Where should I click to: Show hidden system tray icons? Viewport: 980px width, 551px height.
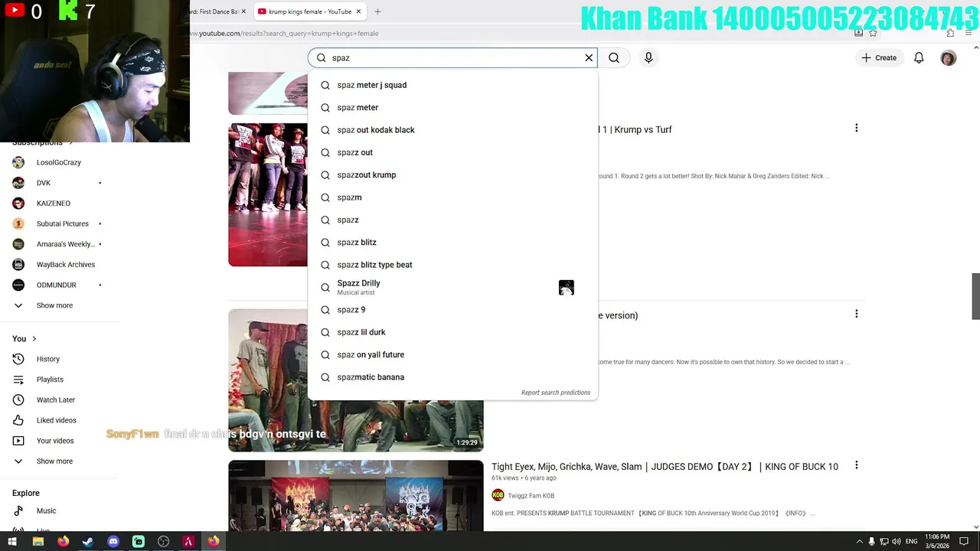[859, 542]
